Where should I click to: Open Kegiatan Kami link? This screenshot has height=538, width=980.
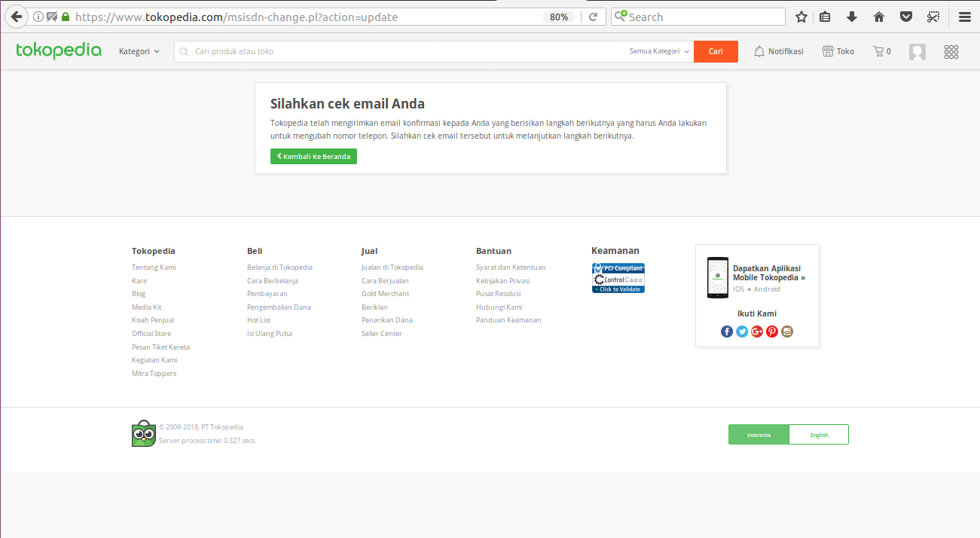point(154,360)
